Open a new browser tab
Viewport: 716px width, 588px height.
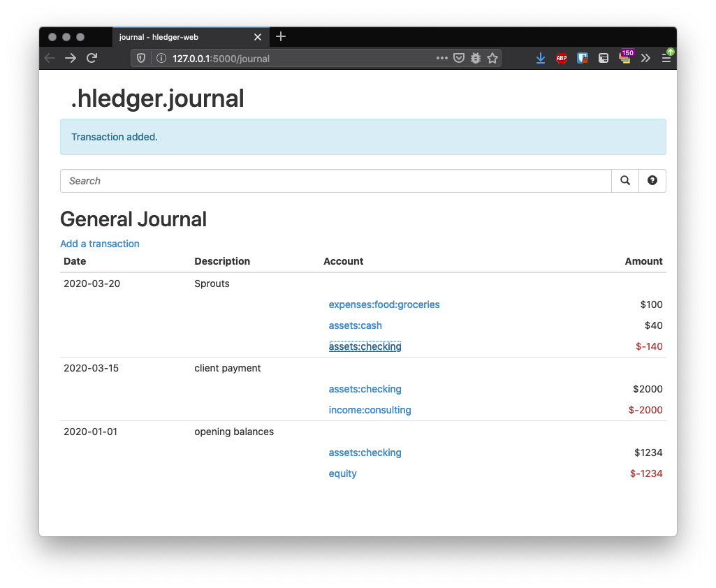281,36
